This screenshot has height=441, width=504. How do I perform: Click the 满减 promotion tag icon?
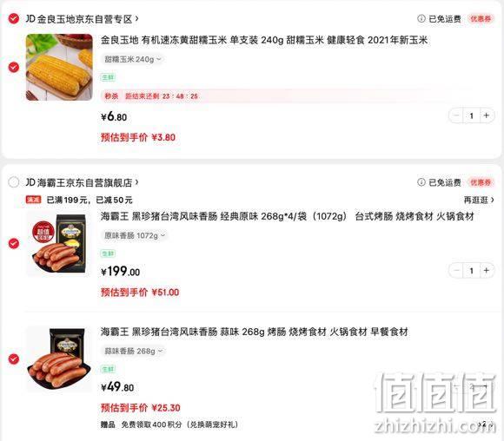[33, 200]
